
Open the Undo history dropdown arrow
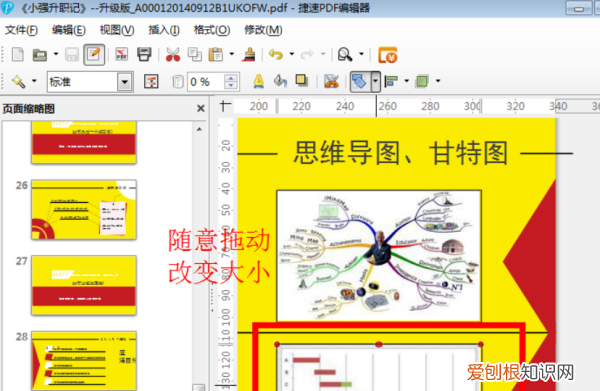pyautogui.click(x=292, y=54)
